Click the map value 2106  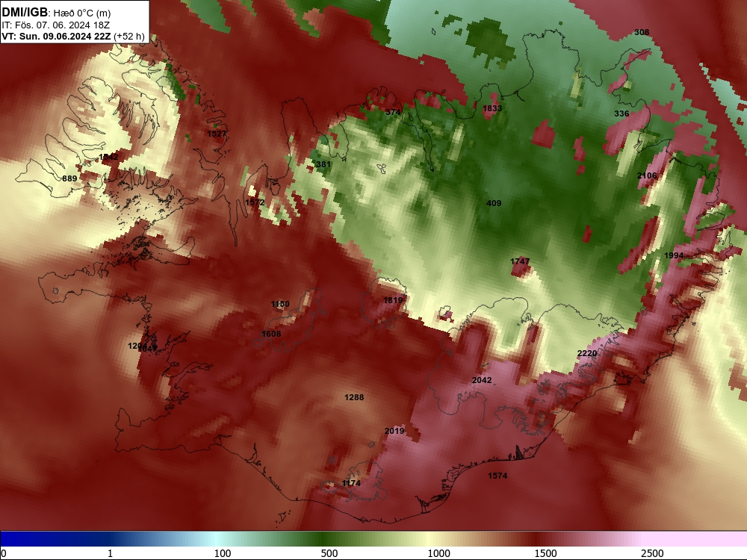pos(647,175)
